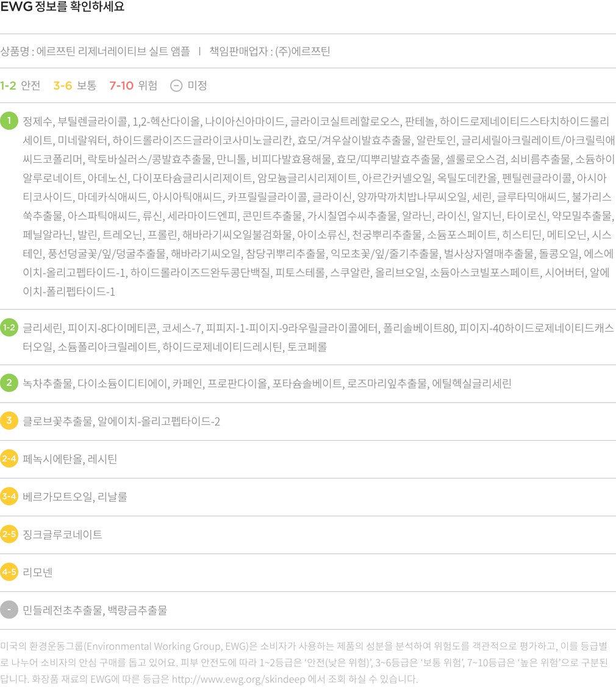Click the yellow 3-4 grade badge
The image size is (616, 687).
pos(9,496)
